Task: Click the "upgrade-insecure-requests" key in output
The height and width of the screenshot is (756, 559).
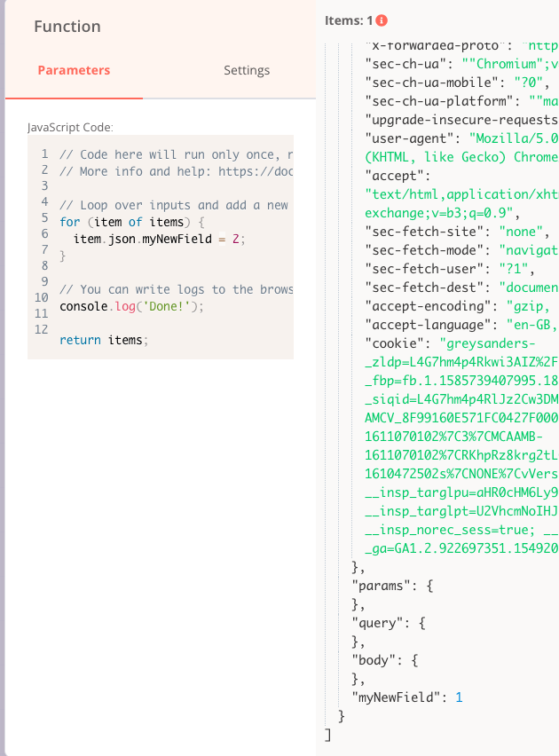Action: (x=461, y=120)
